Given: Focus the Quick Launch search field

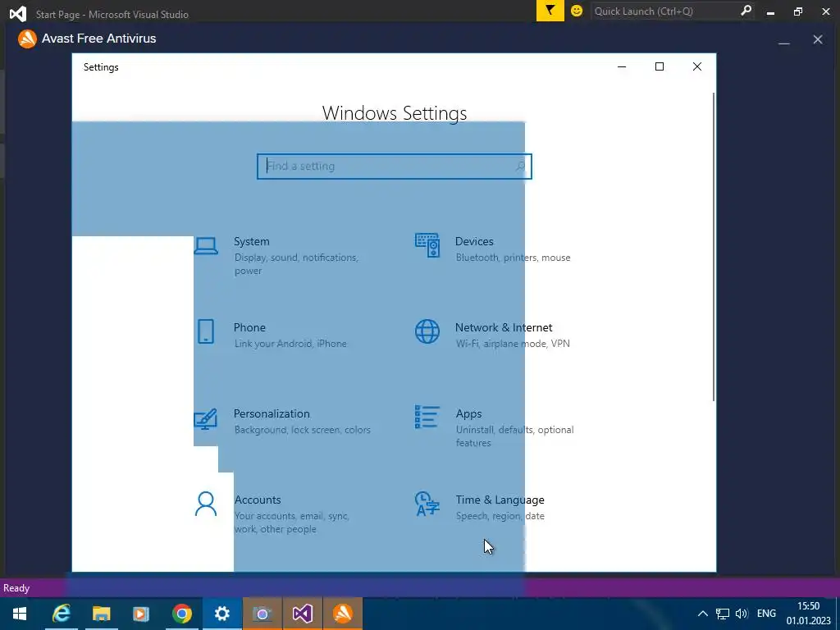Looking at the screenshot, I should [x=664, y=11].
